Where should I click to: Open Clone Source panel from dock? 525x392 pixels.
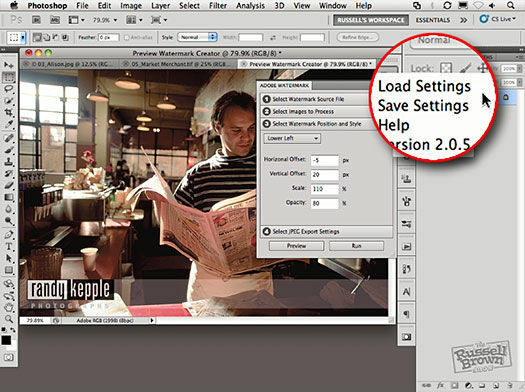coord(406,179)
